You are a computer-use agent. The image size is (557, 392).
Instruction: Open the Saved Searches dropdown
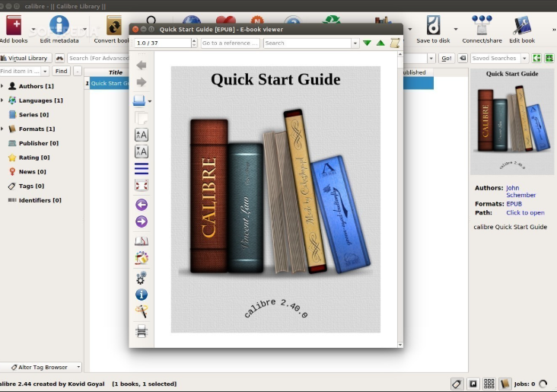click(524, 58)
